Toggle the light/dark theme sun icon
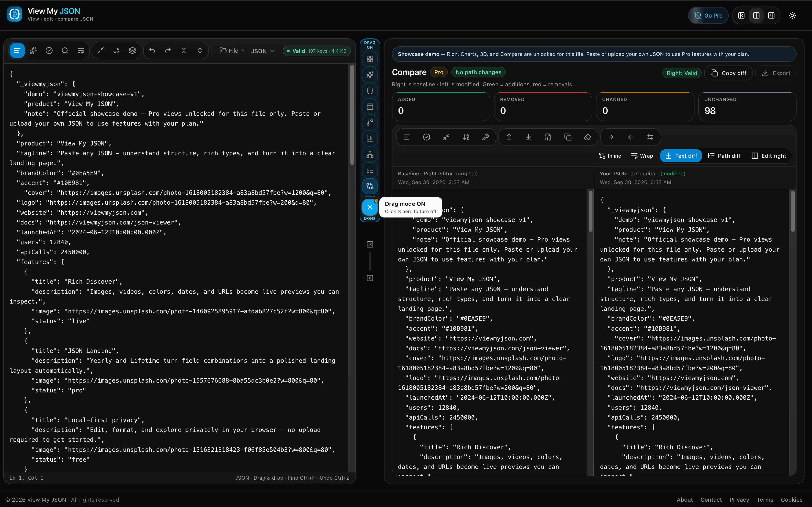 coord(792,15)
